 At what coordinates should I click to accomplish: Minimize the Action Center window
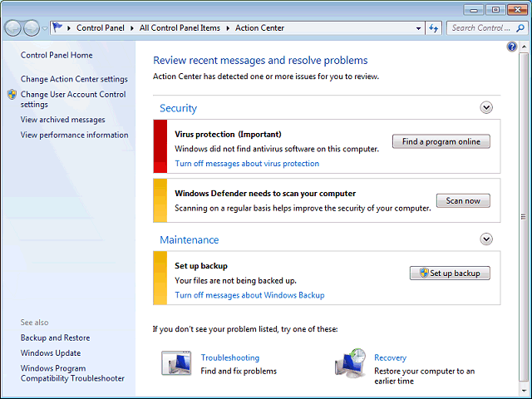(474, 10)
